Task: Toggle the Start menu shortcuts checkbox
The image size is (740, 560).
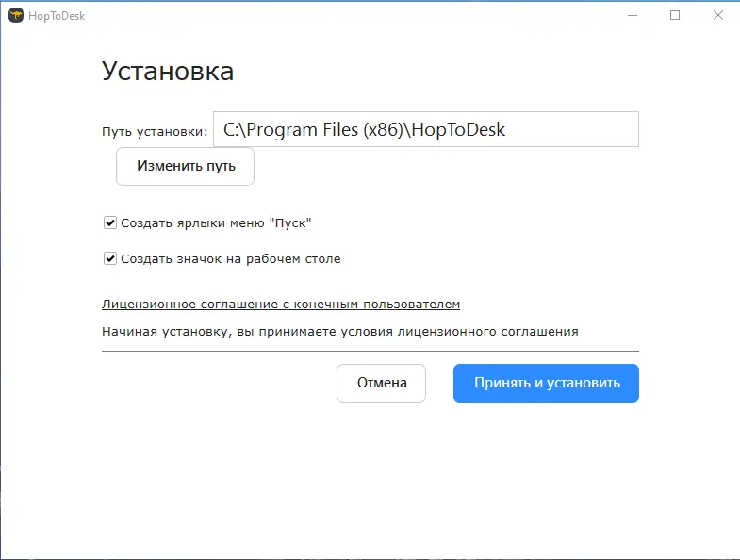Action: pos(110,223)
